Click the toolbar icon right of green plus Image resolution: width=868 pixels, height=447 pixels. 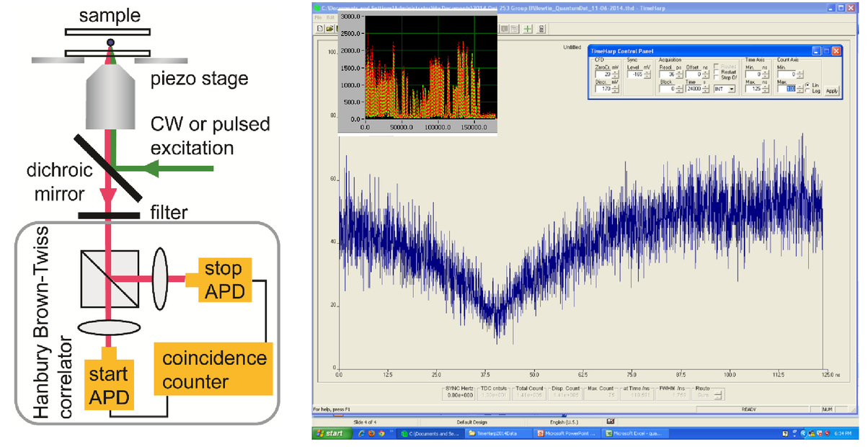click(541, 28)
